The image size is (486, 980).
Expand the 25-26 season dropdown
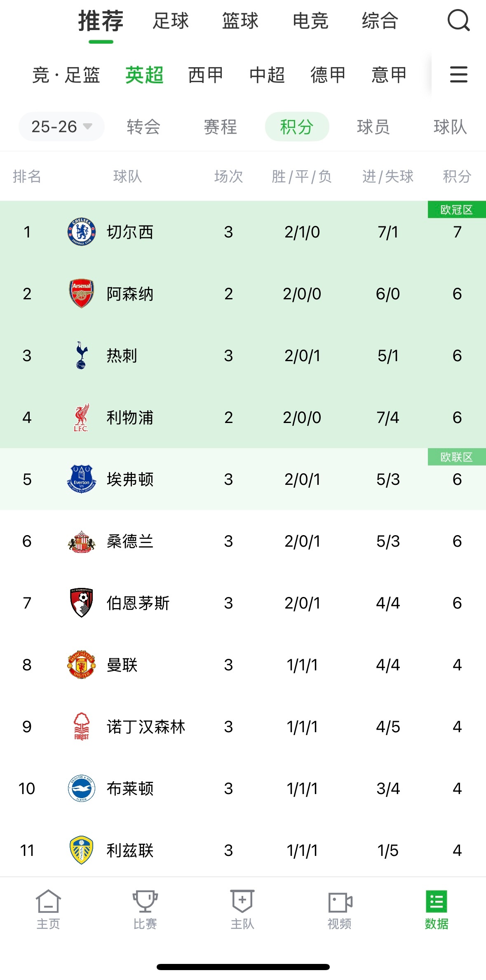[61, 127]
